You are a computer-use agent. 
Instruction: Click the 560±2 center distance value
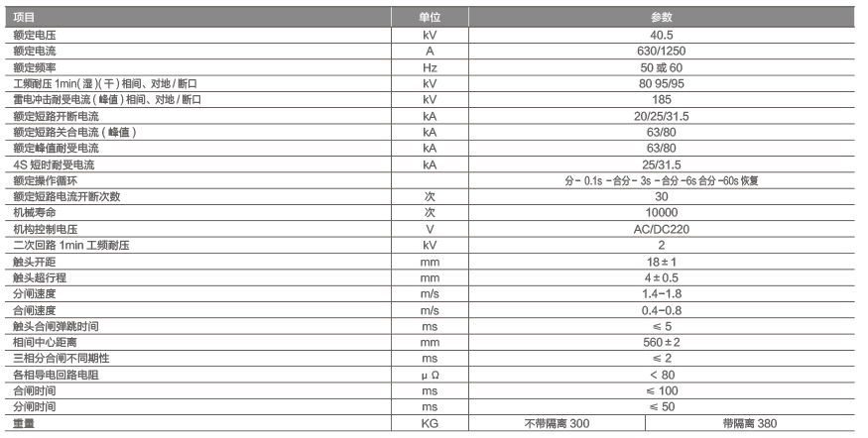(660, 343)
